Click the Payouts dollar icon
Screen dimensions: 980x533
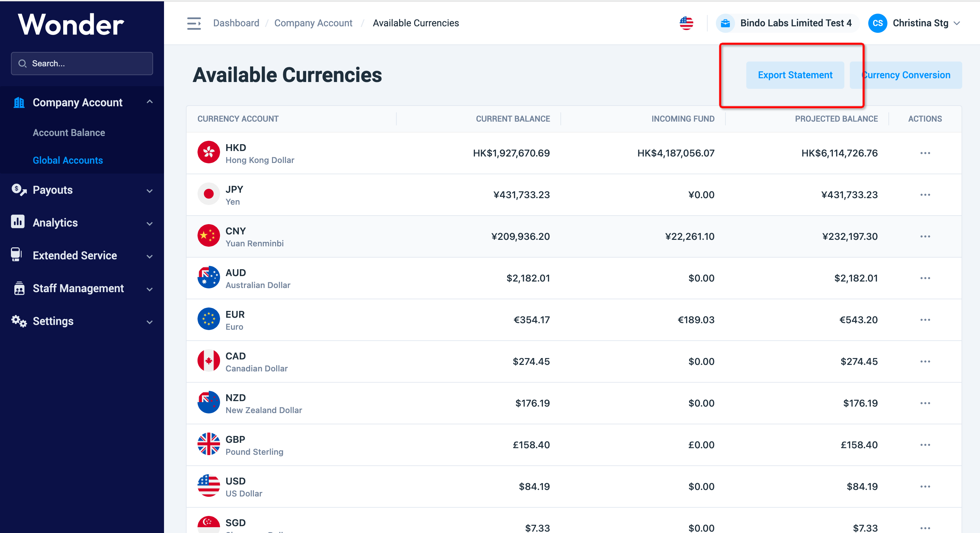point(19,190)
